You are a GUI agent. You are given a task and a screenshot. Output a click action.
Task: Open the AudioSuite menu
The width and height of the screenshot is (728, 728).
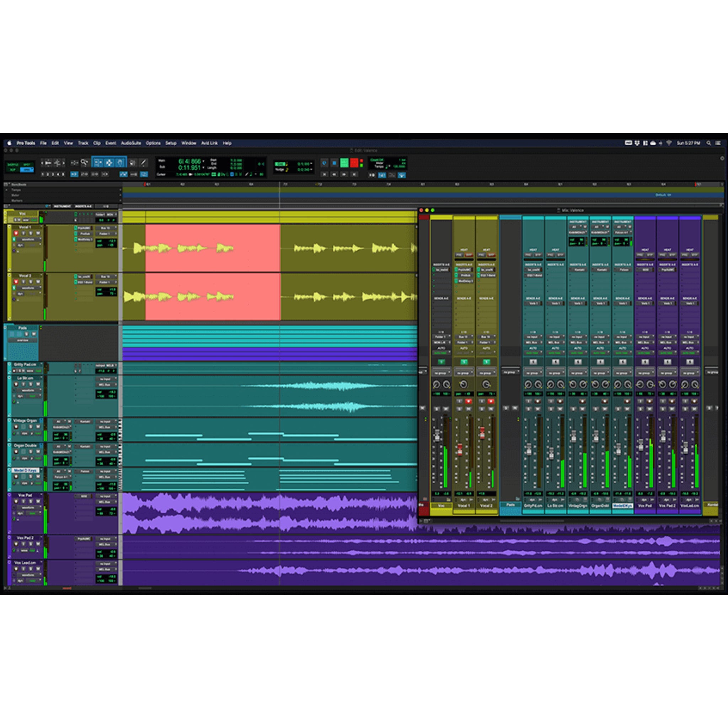coord(131,144)
